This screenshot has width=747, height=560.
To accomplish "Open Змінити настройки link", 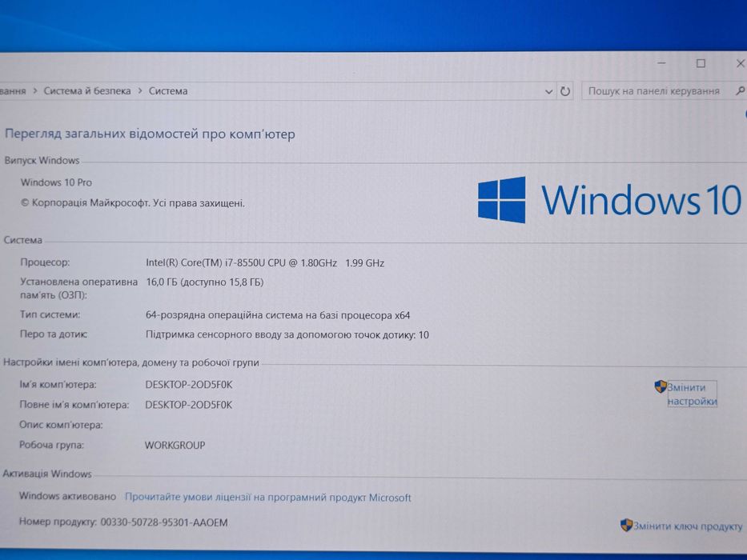I will coord(692,394).
